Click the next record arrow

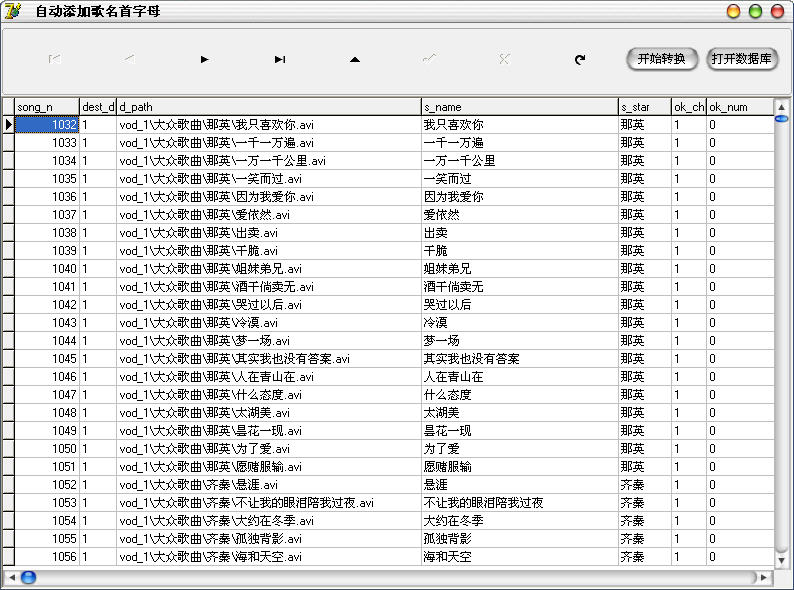204,59
